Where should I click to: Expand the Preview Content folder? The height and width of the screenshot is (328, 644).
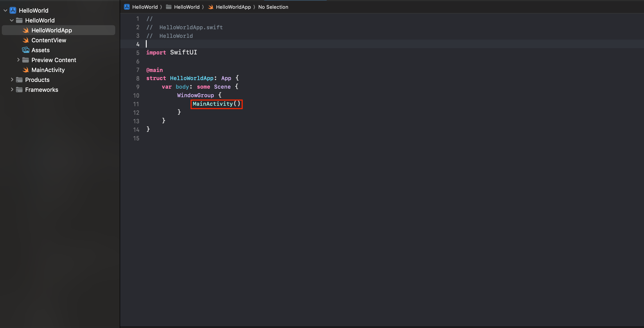pos(18,60)
